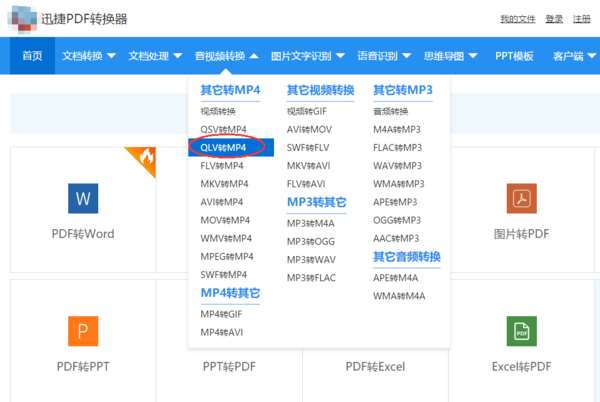
Task: Expand the 文档转换 dropdown menu
Action: point(89,56)
